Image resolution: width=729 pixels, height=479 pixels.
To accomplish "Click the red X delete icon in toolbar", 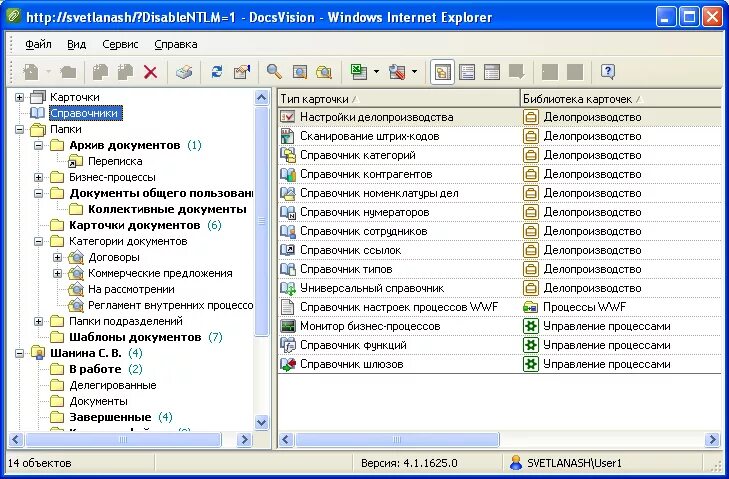I will pyautogui.click(x=150, y=72).
